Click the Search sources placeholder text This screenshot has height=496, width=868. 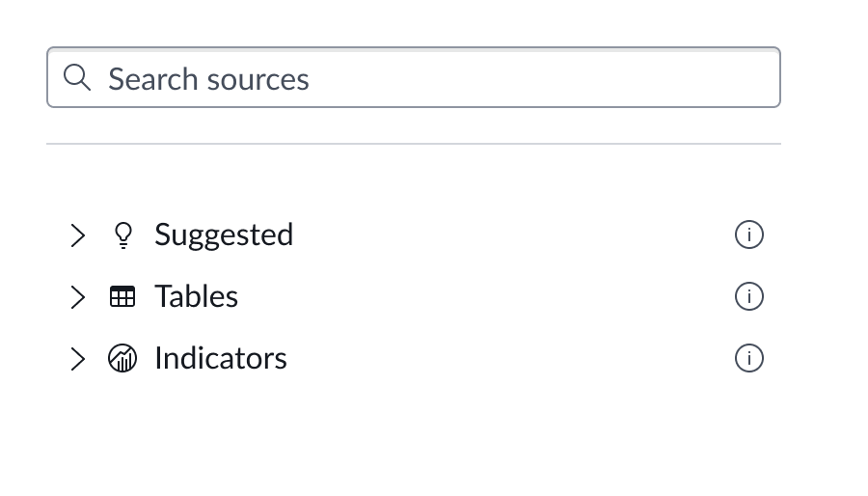(x=208, y=78)
